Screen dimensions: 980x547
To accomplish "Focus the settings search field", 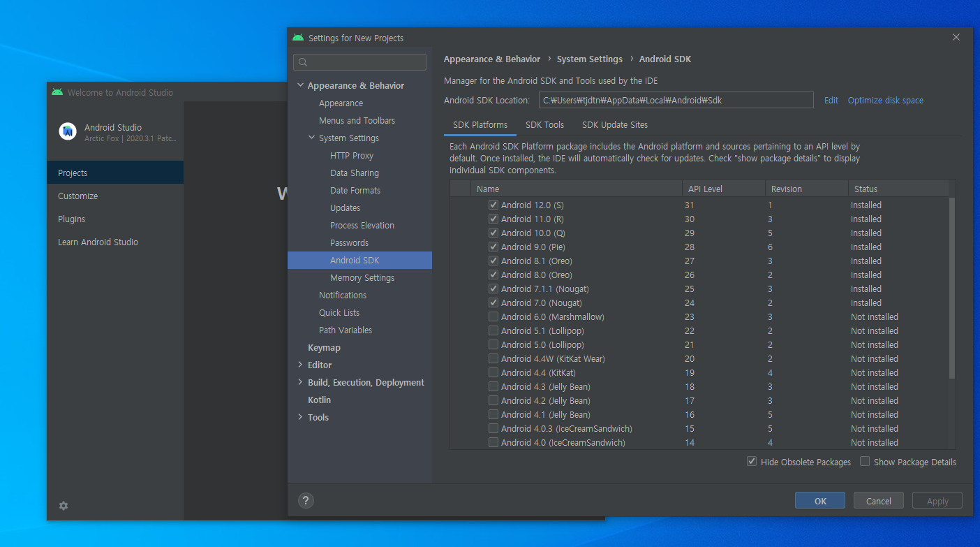I will coord(359,62).
